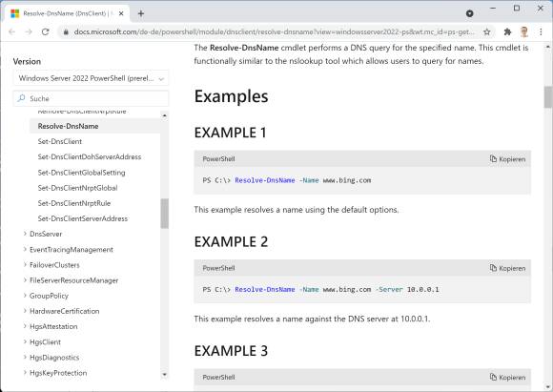The width and height of the screenshot is (553, 392).
Task: Bookmark this page with the star icon
Action: pos(487,31)
